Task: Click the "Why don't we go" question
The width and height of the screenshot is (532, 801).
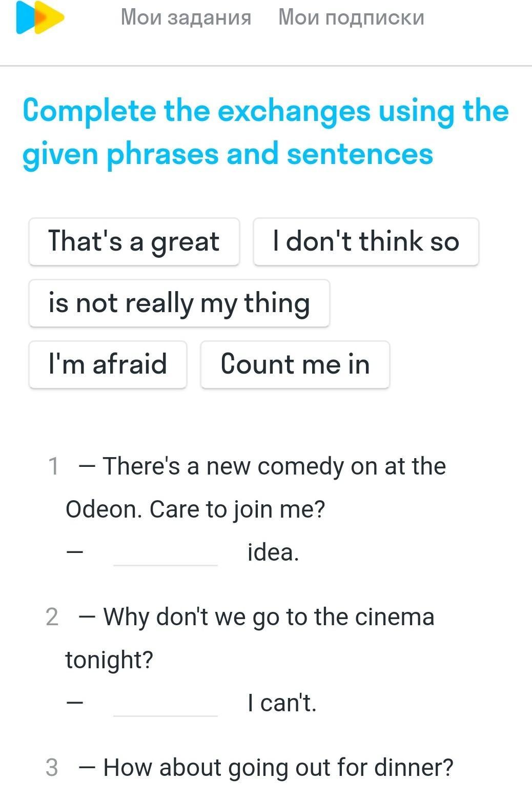Action: click(x=269, y=617)
